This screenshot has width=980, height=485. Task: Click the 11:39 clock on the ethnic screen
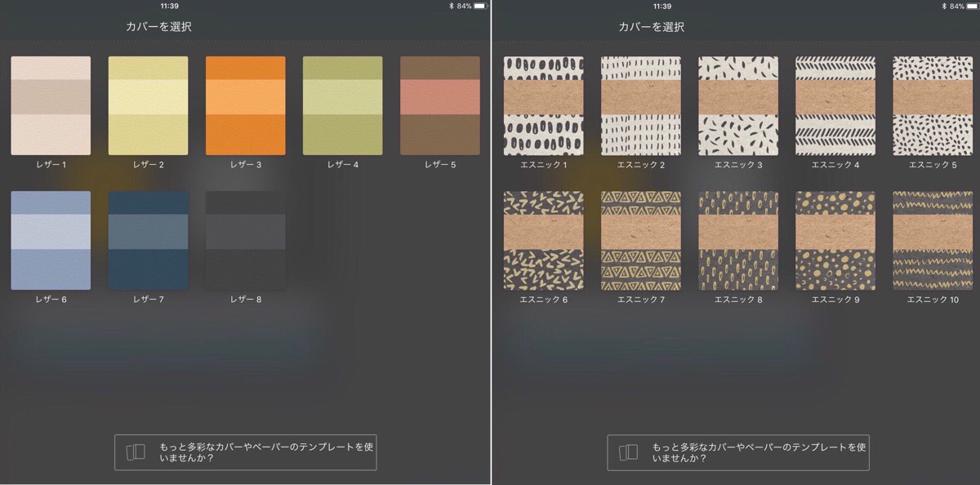click(662, 6)
